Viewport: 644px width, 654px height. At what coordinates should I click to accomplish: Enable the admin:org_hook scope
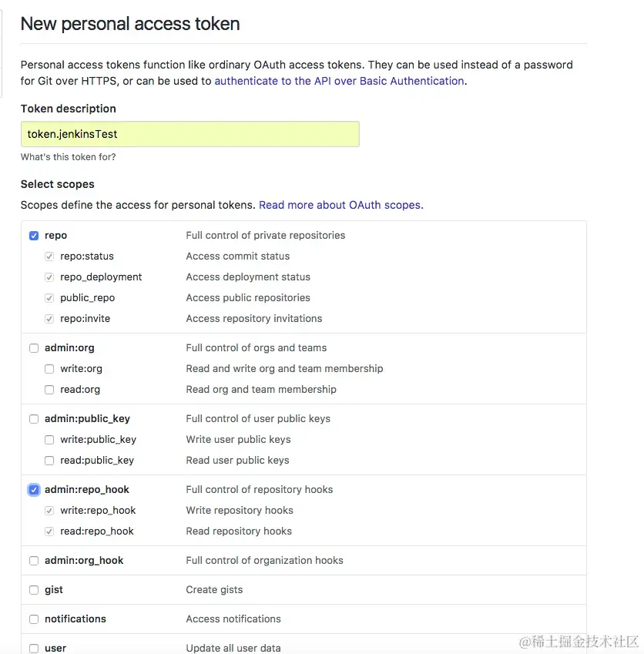pyautogui.click(x=34, y=560)
